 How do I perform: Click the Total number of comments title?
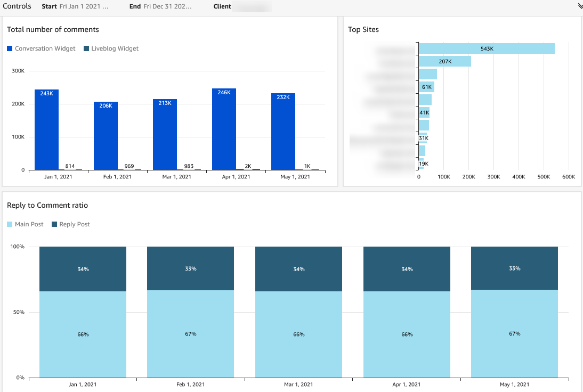pyautogui.click(x=53, y=30)
